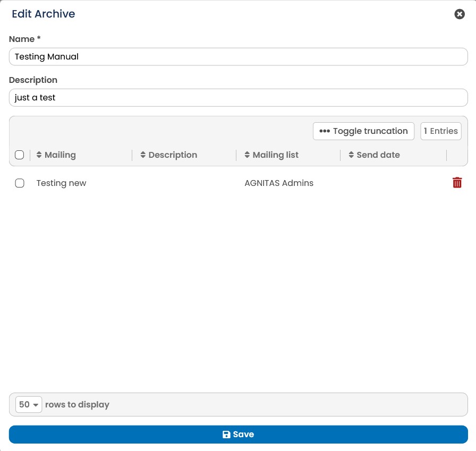Click into the Description field 'just a test'

click(x=239, y=98)
